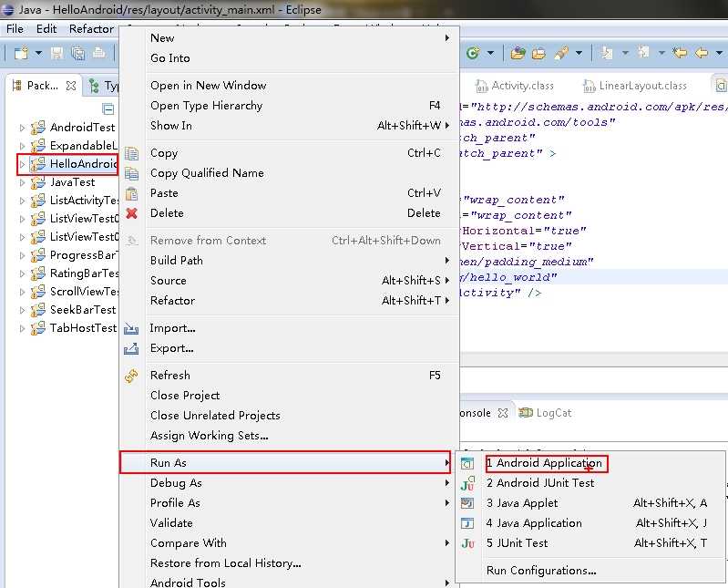Click the Java Application icon
This screenshot has height=588, width=728.
coord(467,523)
